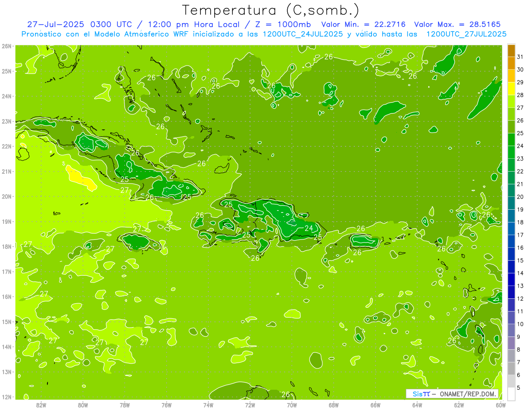The image size is (532, 411).
Task: Click the legend scale value 15
Action: (520, 260)
